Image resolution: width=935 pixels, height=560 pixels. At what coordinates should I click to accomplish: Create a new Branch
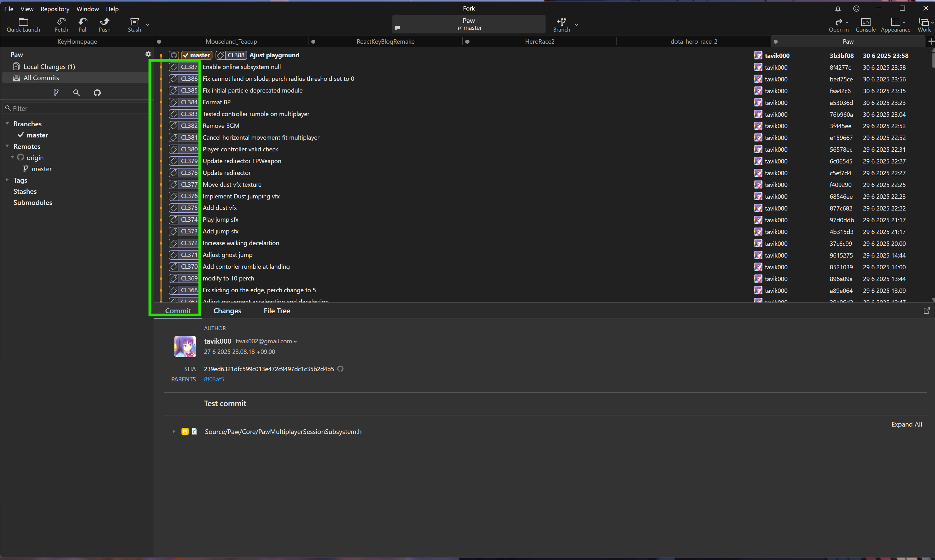[561, 25]
